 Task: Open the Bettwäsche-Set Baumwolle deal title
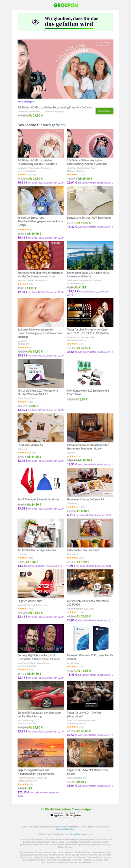click(89, 218)
